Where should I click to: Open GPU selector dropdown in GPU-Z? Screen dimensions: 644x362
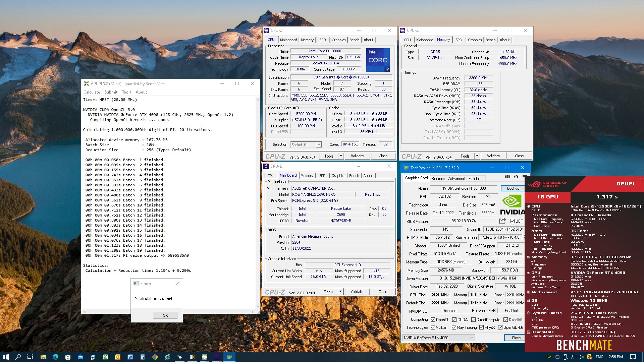pos(438,338)
